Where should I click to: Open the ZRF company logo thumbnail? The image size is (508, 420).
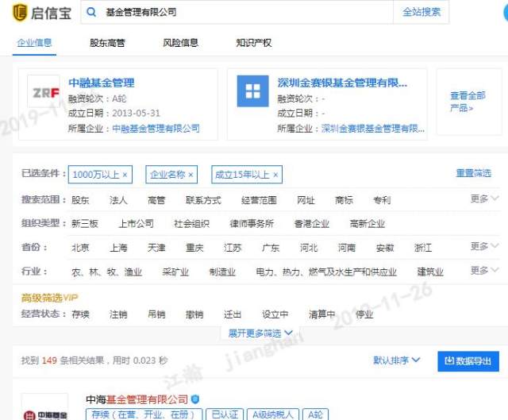pyautogui.click(x=44, y=92)
